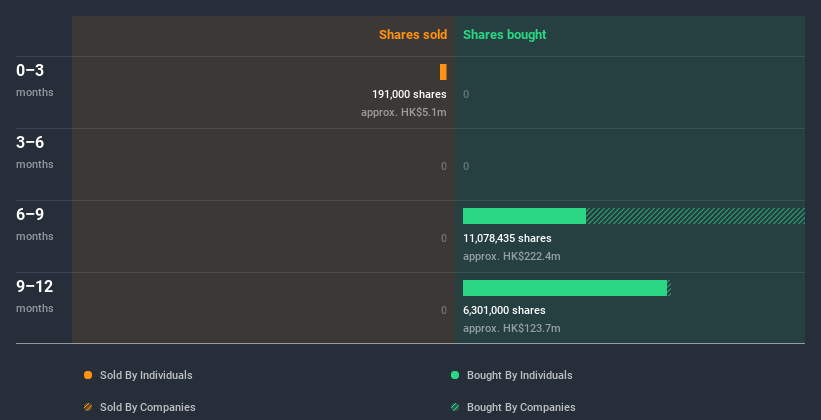Viewport: 821px width, 420px height.
Task: Click the Bought By Companies legend label
Action: tap(521, 407)
